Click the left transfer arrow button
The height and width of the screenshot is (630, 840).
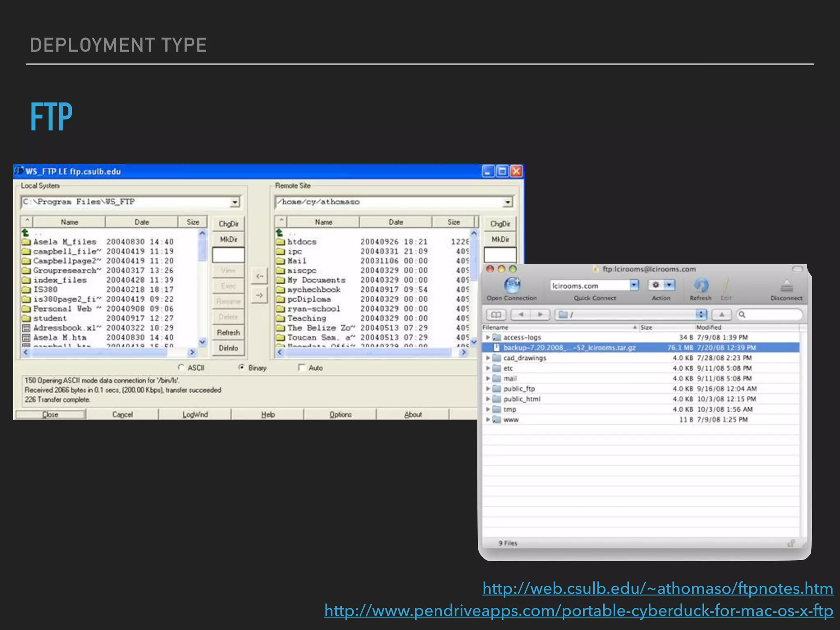click(259, 276)
